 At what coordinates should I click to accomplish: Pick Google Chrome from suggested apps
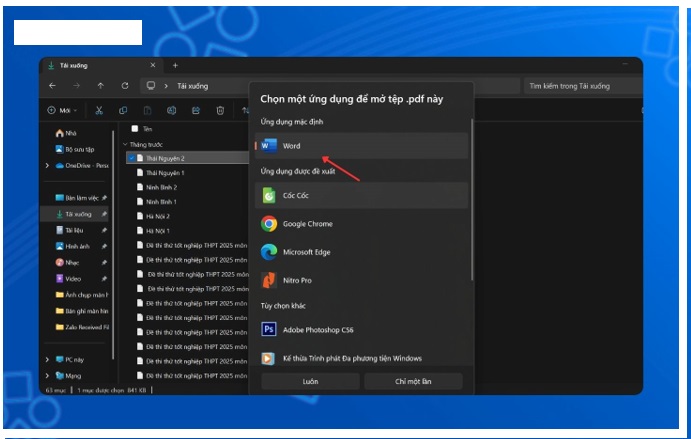(269, 224)
